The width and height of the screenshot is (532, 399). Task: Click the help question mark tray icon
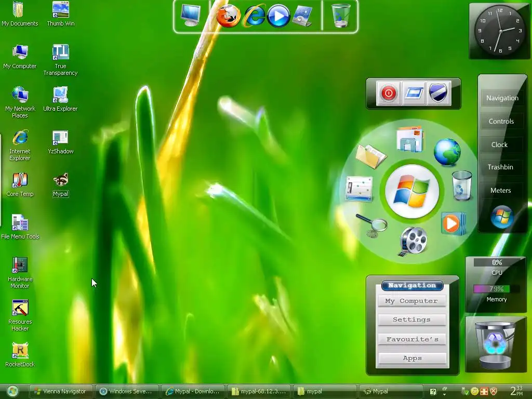coord(433,392)
